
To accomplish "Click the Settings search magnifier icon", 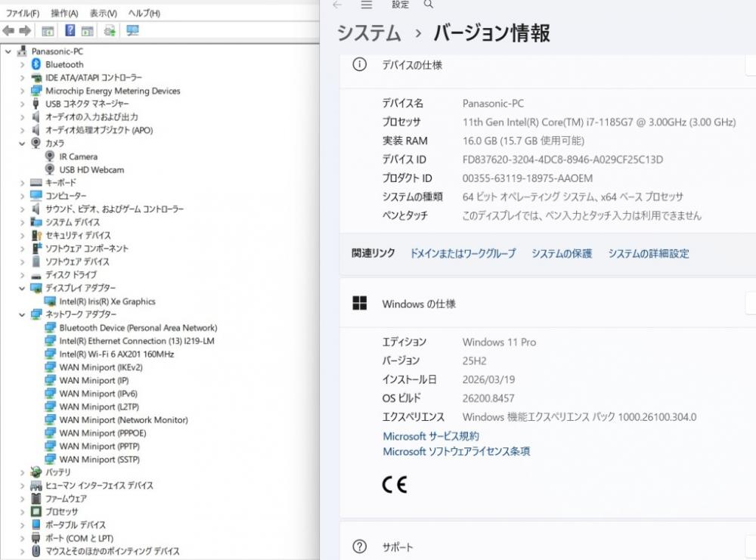I will coord(428,5).
